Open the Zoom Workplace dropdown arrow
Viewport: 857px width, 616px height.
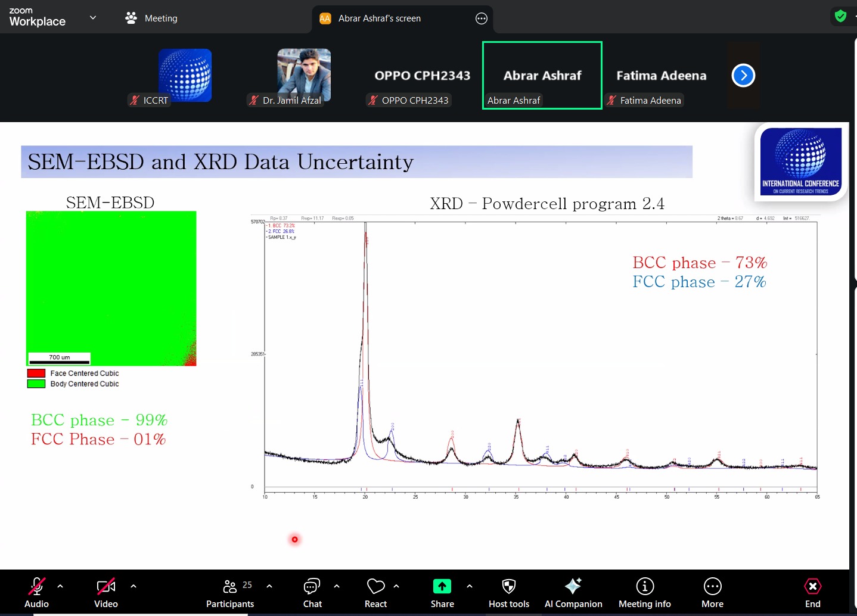click(x=93, y=18)
